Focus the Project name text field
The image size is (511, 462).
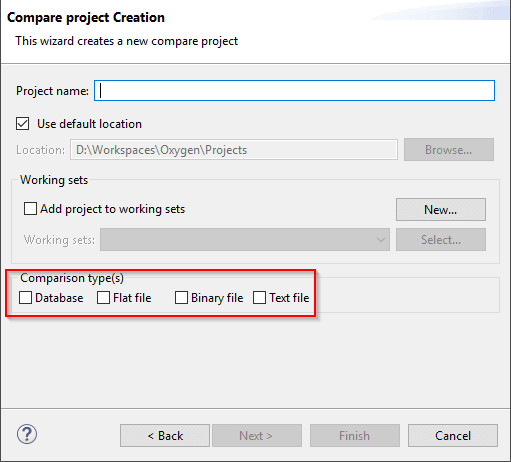coord(294,90)
